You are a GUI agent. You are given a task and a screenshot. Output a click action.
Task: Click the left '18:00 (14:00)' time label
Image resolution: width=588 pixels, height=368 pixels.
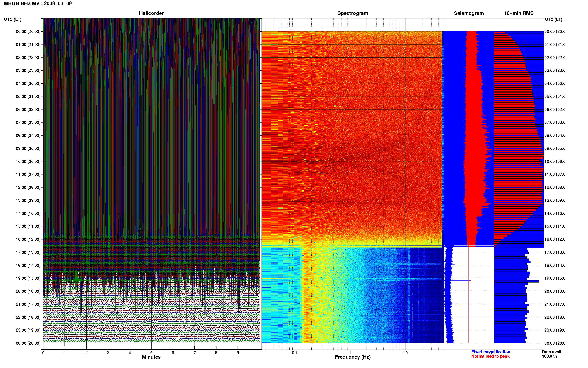click(x=28, y=266)
